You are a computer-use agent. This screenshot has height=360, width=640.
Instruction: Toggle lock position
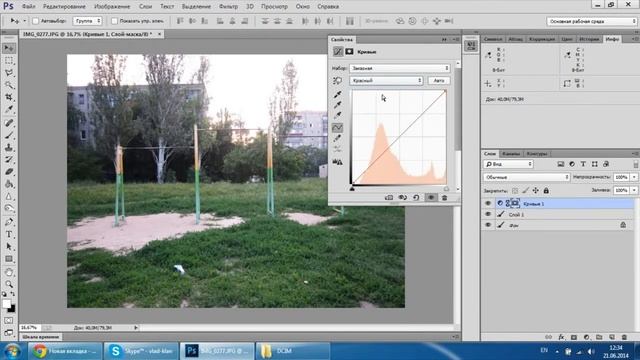[x=536, y=191]
